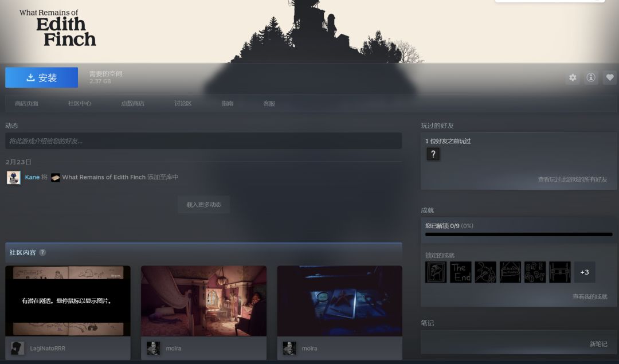
Task: Open The End locked achievement icon
Action: tap(461, 272)
